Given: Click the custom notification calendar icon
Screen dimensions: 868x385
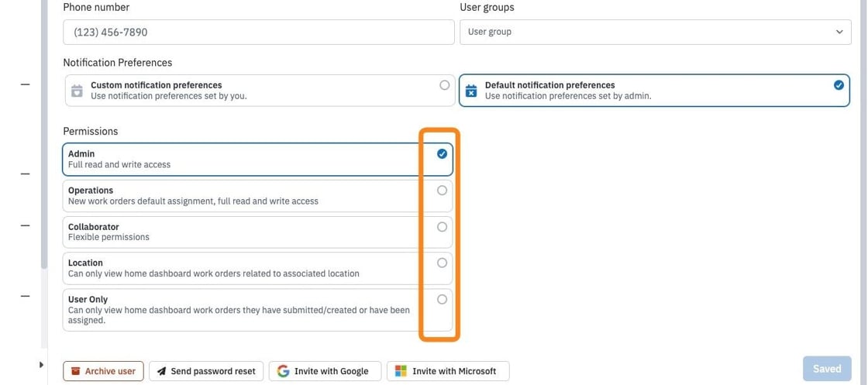Looking at the screenshot, I should pyautogui.click(x=77, y=91).
